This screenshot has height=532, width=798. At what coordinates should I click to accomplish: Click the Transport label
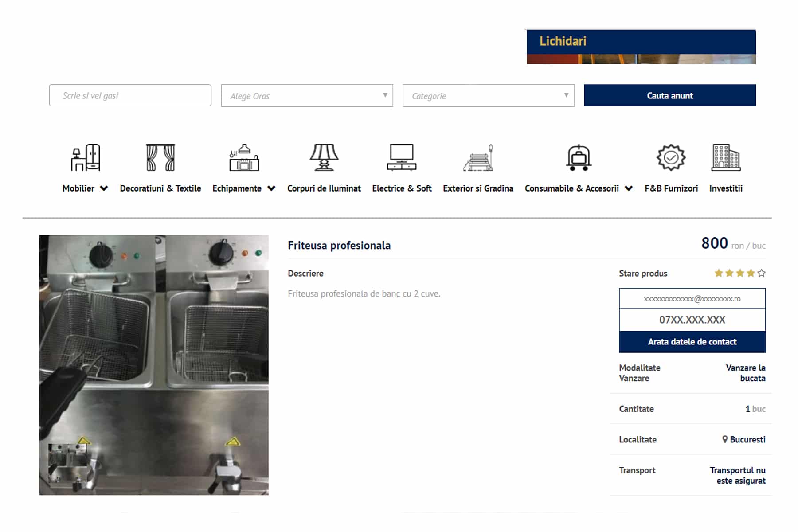pyautogui.click(x=637, y=470)
